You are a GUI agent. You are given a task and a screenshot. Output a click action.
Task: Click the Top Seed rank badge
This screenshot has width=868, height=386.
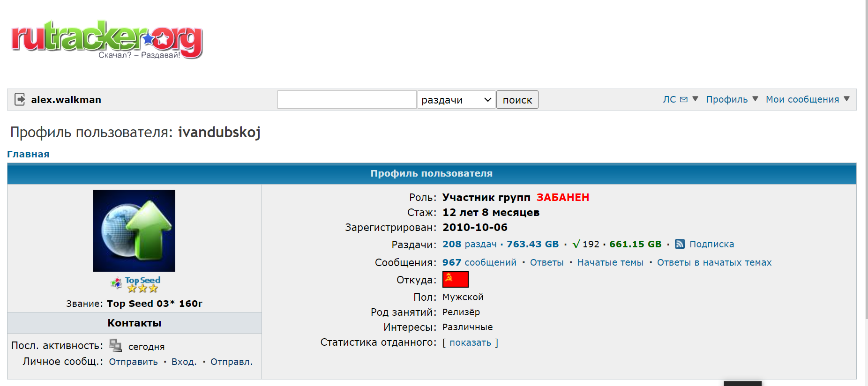point(136,284)
